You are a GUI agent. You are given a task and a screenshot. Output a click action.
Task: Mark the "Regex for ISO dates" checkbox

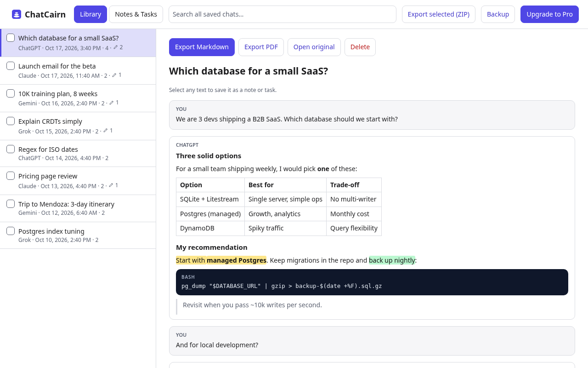point(11,149)
